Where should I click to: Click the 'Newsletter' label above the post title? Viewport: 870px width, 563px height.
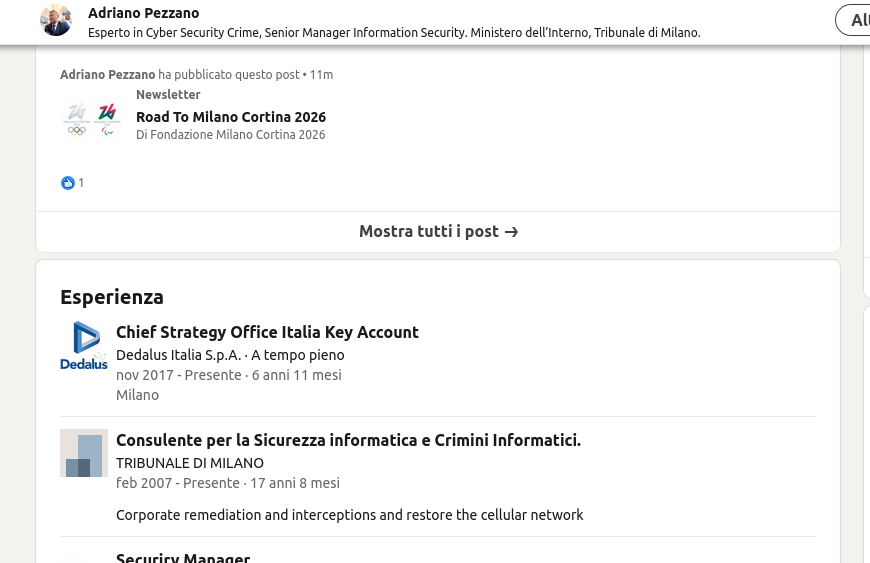(x=168, y=95)
